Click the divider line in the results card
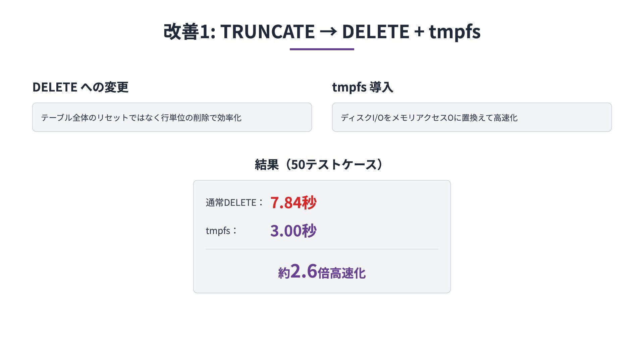This screenshot has height=362, width=644. click(322, 249)
